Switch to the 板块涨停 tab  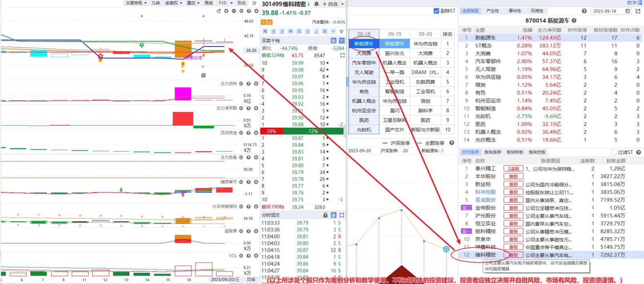493,152
